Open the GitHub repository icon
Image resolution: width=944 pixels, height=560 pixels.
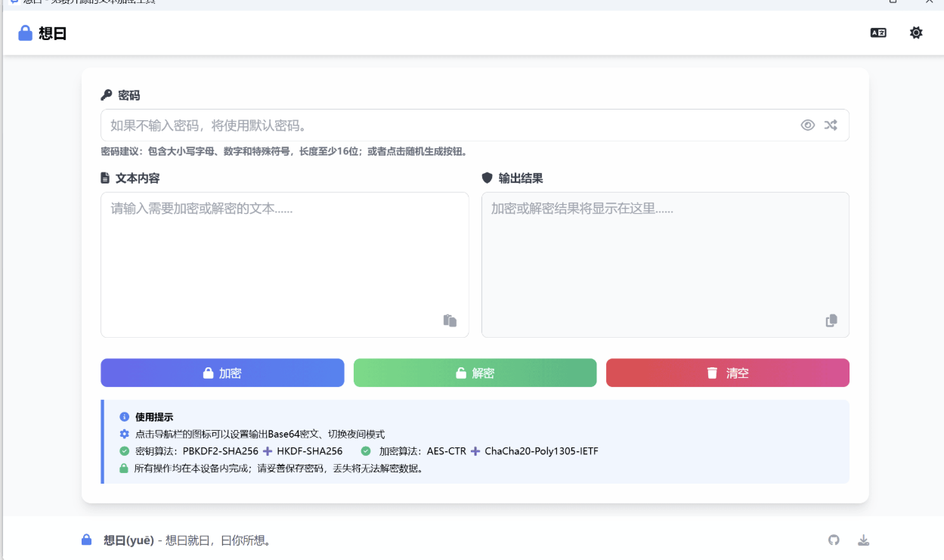coord(834,540)
